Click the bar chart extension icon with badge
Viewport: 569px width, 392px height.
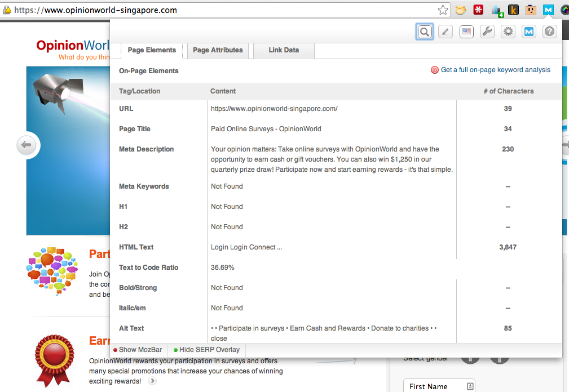[496, 11]
